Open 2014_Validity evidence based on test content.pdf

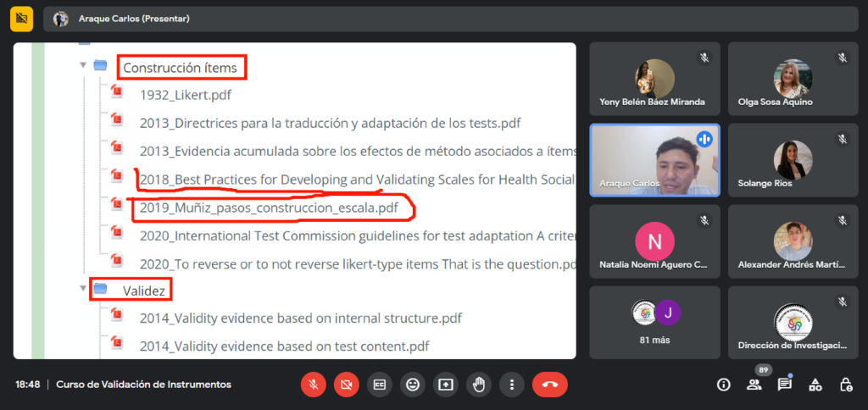click(285, 346)
